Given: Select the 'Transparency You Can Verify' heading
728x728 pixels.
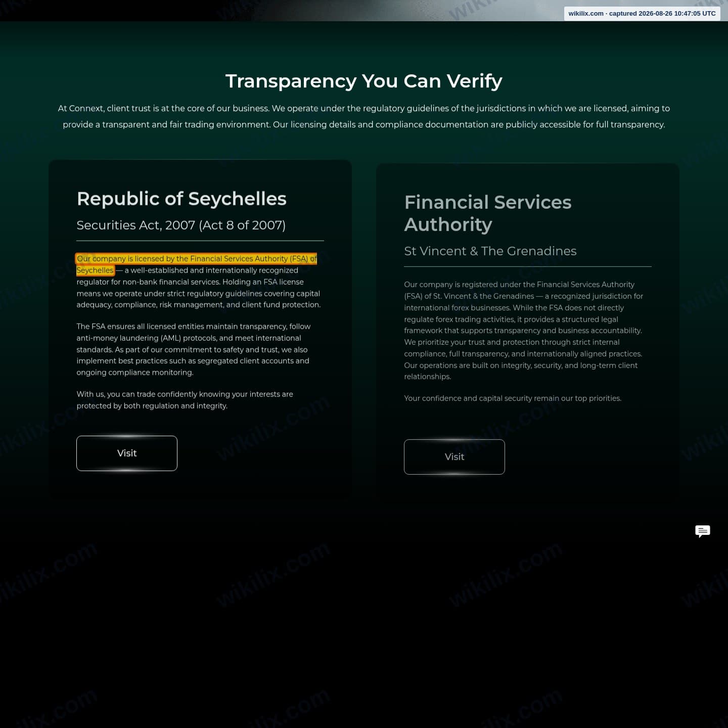Looking at the screenshot, I should pos(364,81).
